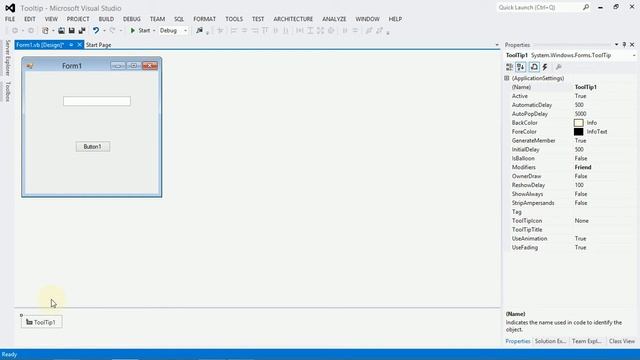The width and height of the screenshot is (640, 360).
Task: Select the ShowAlways property row
Action: [x=570, y=194]
